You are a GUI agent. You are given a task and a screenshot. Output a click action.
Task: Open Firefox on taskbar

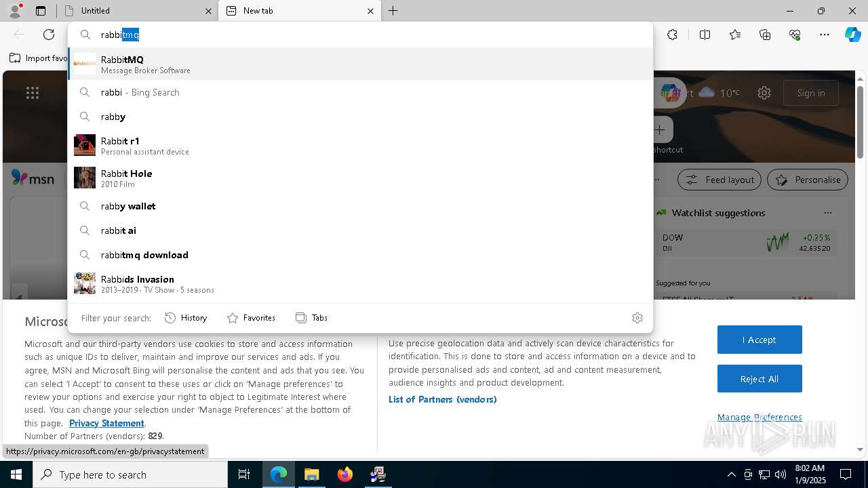[x=344, y=474]
